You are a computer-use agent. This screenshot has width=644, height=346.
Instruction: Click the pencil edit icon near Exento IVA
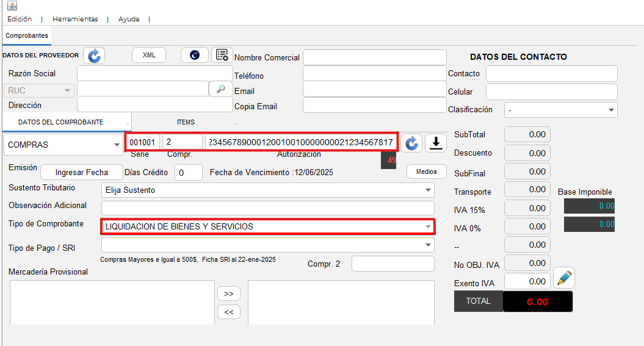pyautogui.click(x=564, y=278)
